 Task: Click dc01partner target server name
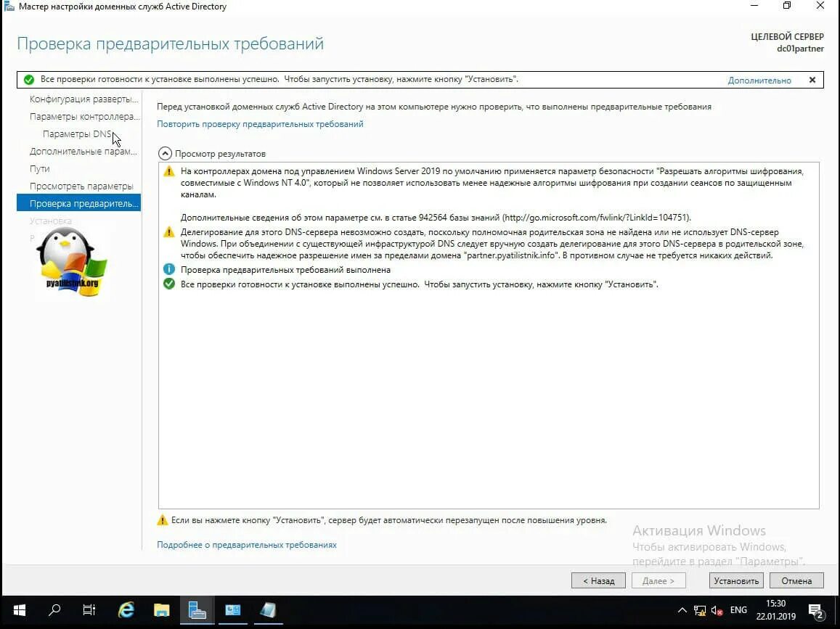[x=800, y=49]
